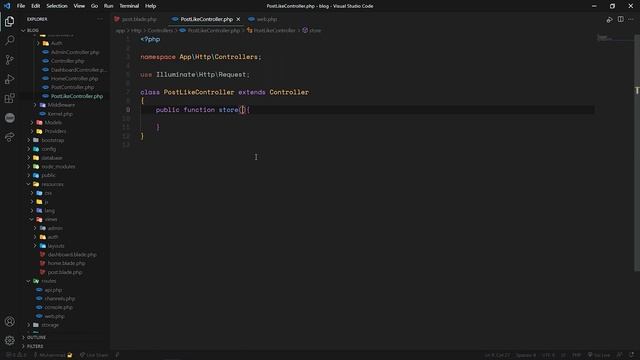Open the Source Control view

point(9,60)
